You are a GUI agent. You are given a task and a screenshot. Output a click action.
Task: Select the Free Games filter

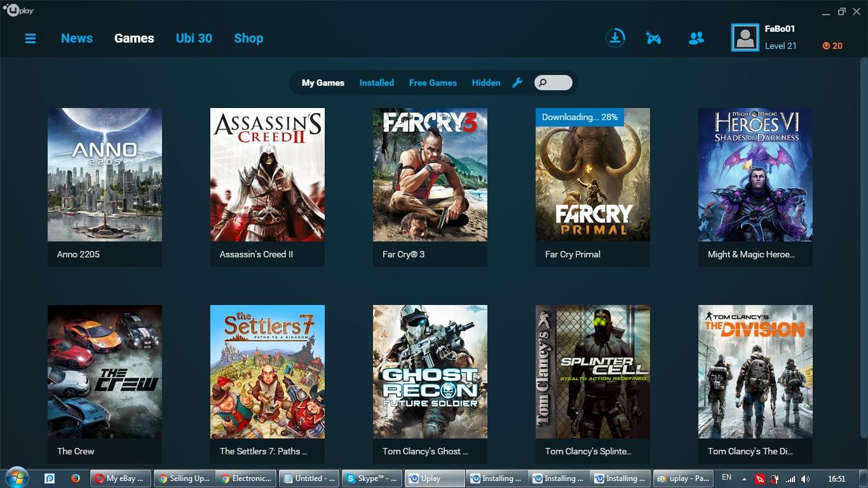point(433,83)
